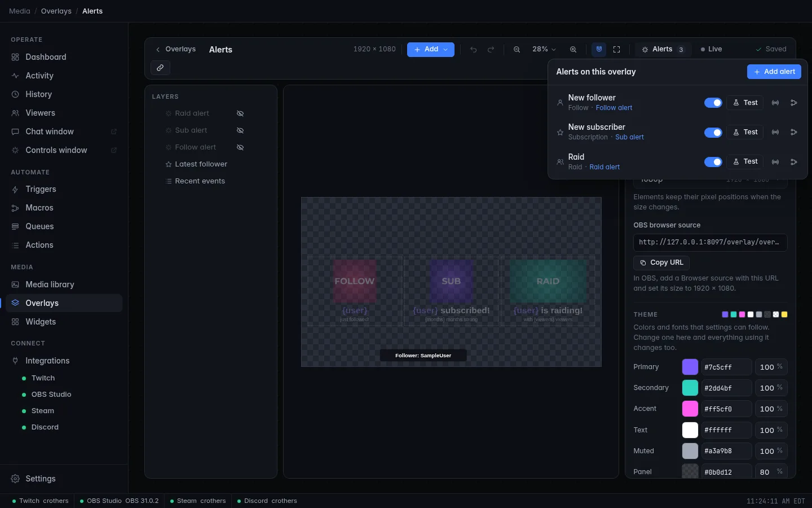
Task: Show the Follow alert layer
Action: [240, 147]
